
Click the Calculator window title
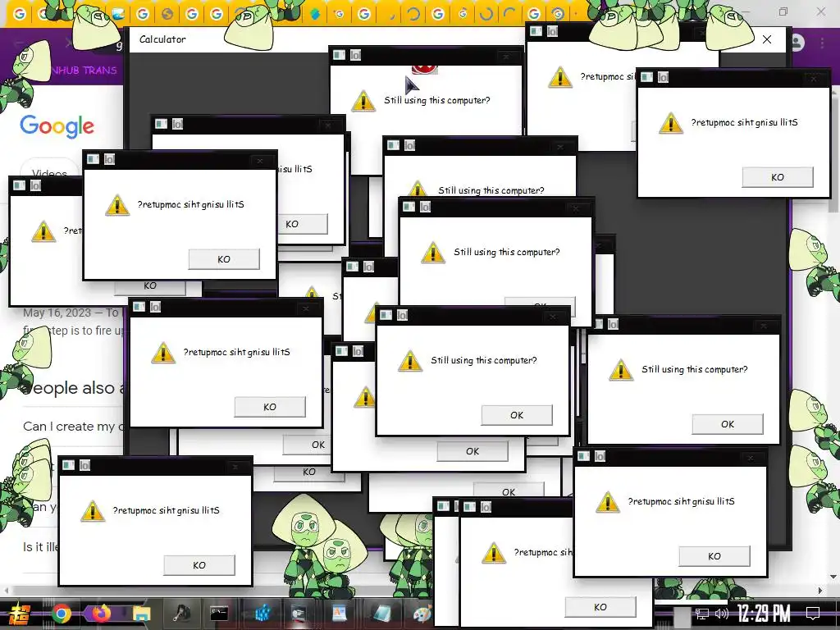pos(162,39)
